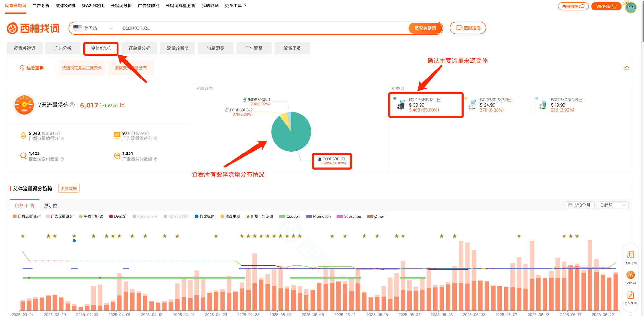
Task: Open 广告放映机 in the top navigation
Action: [148, 5]
